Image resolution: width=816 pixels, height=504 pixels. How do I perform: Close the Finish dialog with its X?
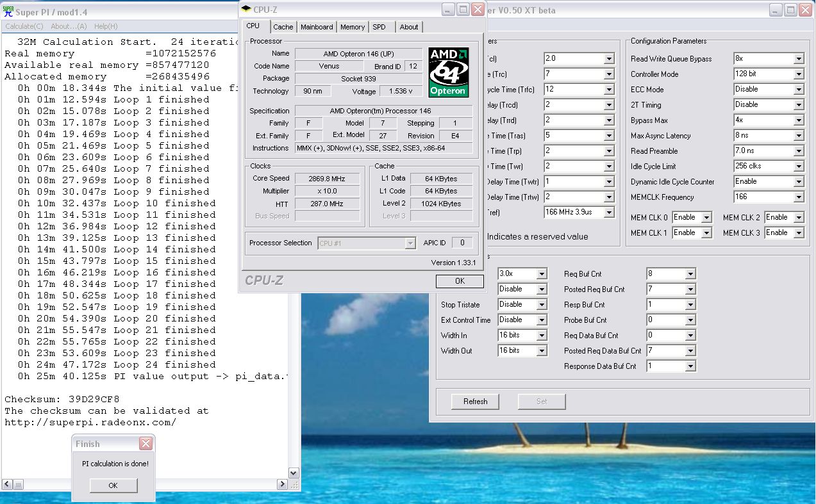[146, 443]
